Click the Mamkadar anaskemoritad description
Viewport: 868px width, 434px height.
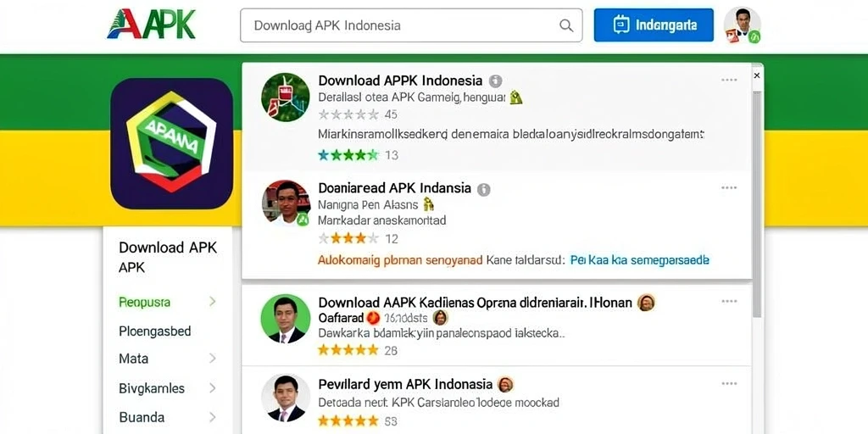pyautogui.click(x=382, y=220)
